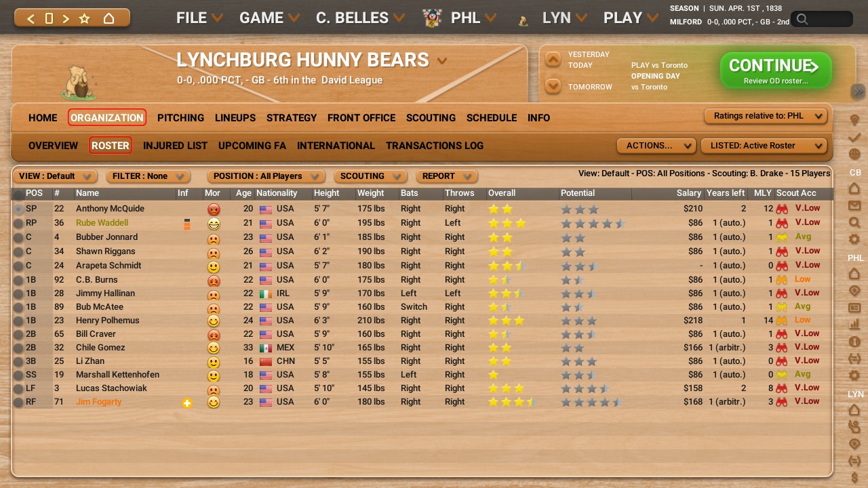Step the schedule forward with the down arrow button
Image resolution: width=868 pixels, height=488 pixels.
(x=553, y=86)
